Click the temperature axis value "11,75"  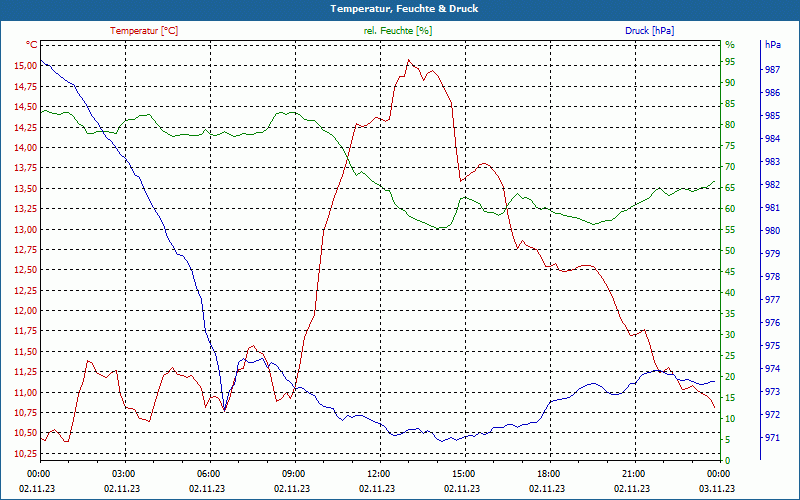[27, 331]
